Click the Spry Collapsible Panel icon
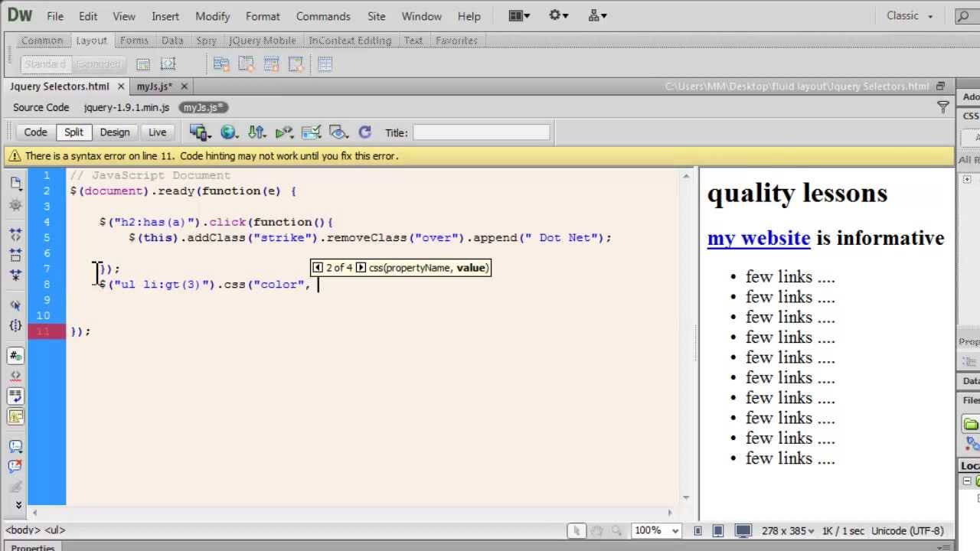 (296, 64)
